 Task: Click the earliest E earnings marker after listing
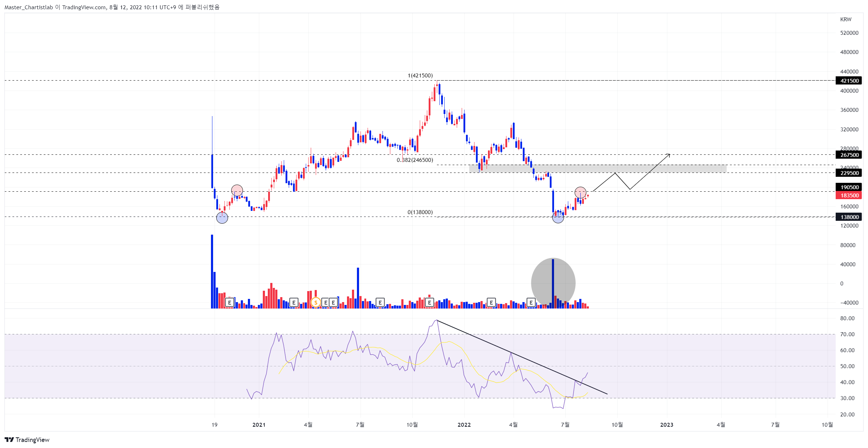pos(230,302)
